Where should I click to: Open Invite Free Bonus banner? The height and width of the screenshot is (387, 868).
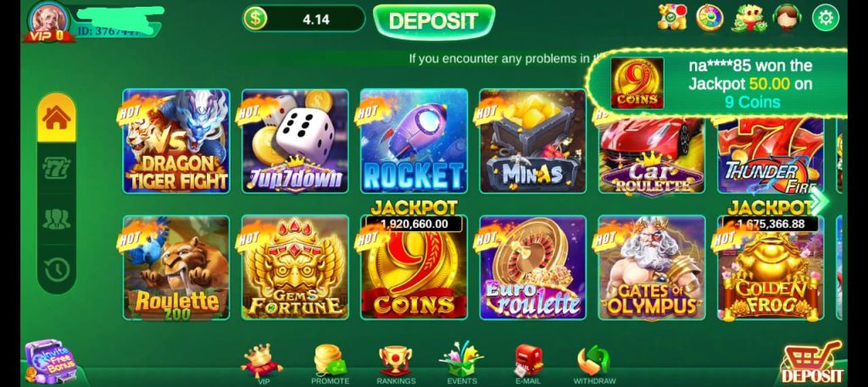[51, 362]
